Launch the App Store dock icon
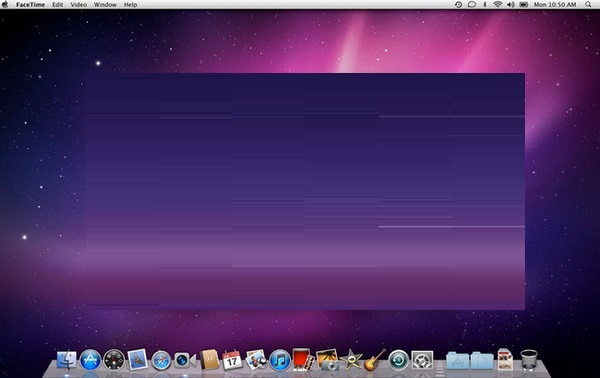Image resolution: width=600 pixels, height=378 pixels. pos(90,360)
